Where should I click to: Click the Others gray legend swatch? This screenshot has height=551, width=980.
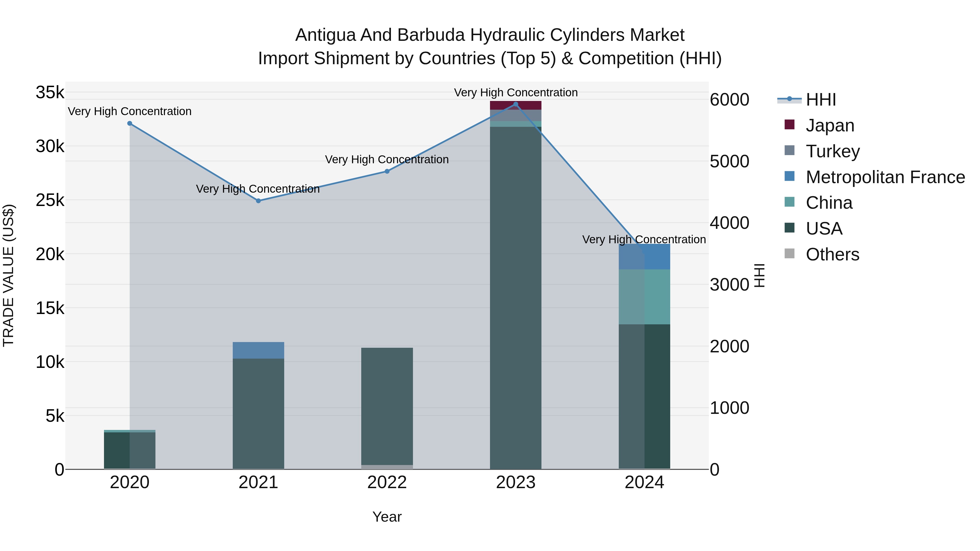pos(789,254)
